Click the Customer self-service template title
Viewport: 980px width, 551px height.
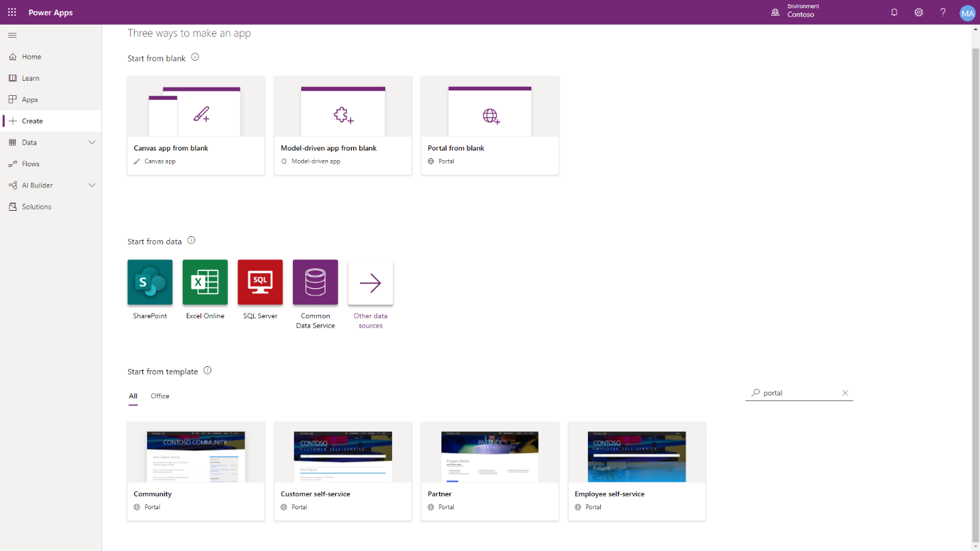coord(315,494)
